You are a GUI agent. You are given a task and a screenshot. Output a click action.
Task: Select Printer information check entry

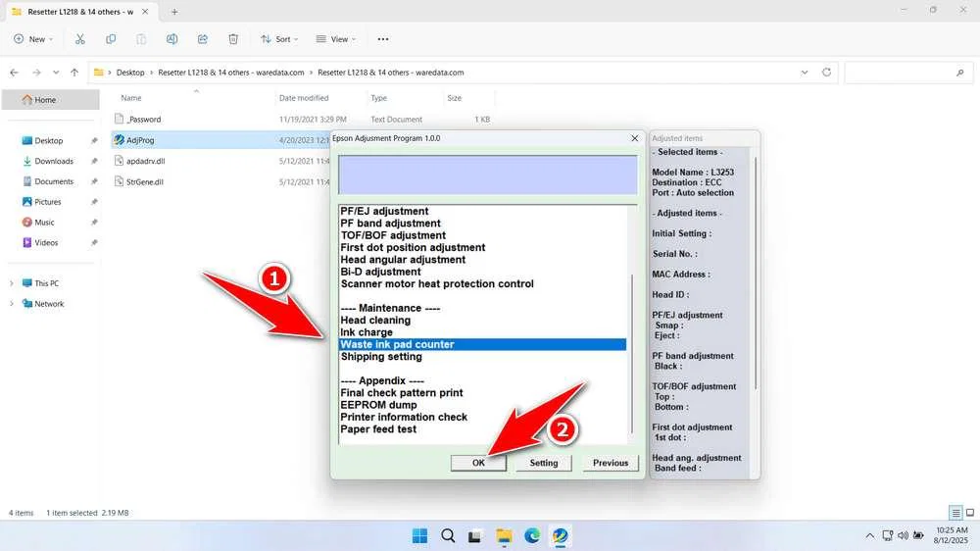(404, 417)
